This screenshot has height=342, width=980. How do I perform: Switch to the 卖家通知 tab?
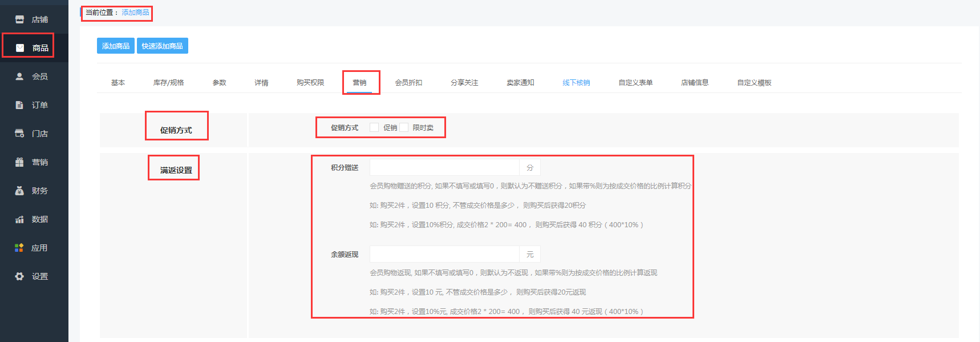520,83
